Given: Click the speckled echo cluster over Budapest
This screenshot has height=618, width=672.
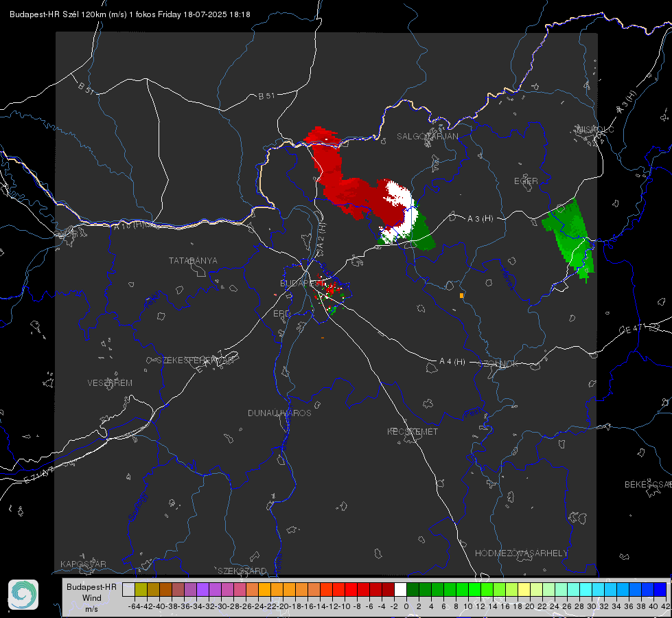Looking at the screenshot, I should (331, 294).
